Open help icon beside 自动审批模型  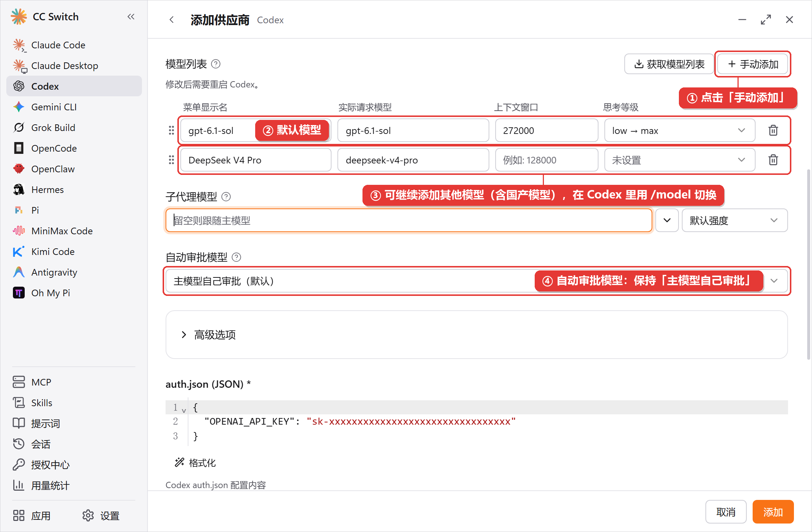click(x=236, y=258)
